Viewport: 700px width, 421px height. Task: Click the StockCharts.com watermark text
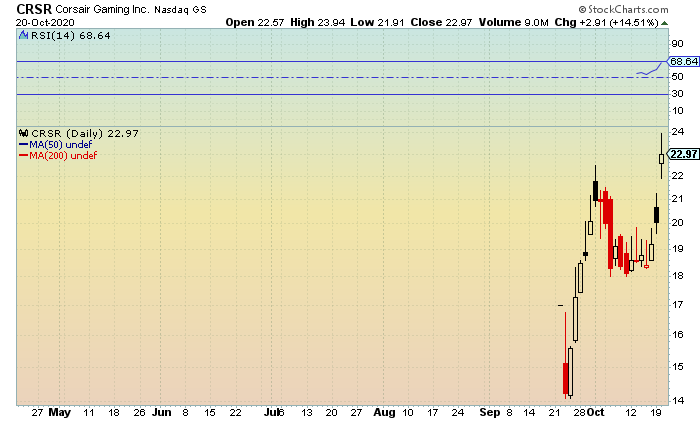623,9
